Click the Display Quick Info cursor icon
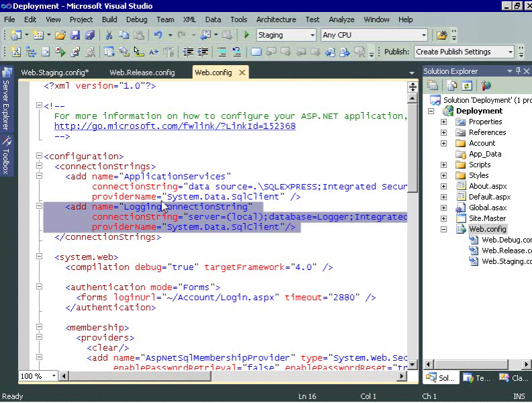The height and width of the screenshot is (403, 532). 138,52
